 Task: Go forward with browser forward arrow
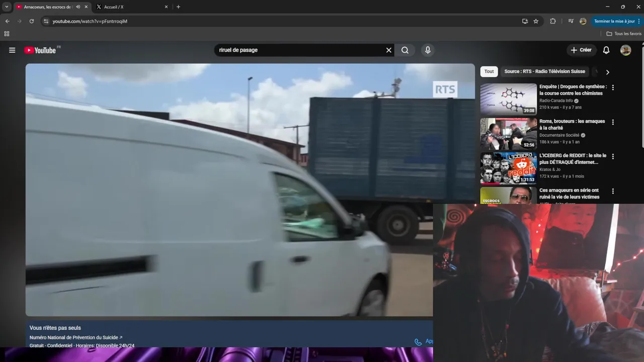point(19,21)
